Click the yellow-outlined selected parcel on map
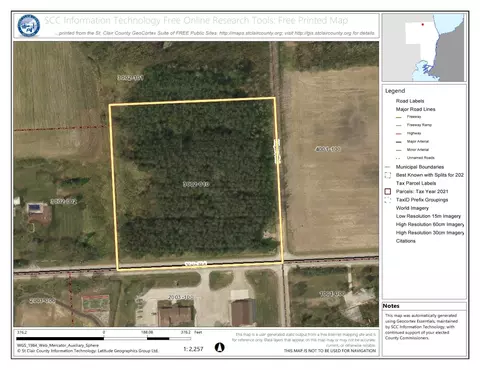The width and height of the screenshot is (480, 370). (196, 184)
